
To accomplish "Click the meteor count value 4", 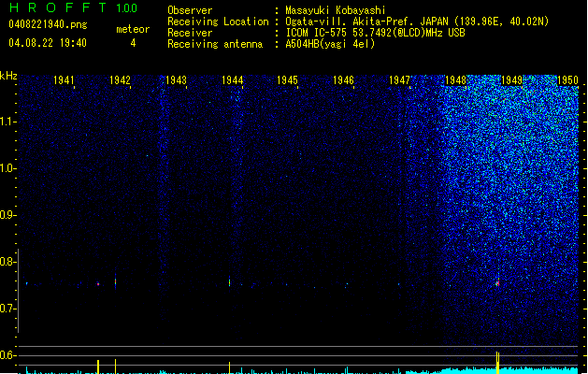I will (x=133, y=43).
